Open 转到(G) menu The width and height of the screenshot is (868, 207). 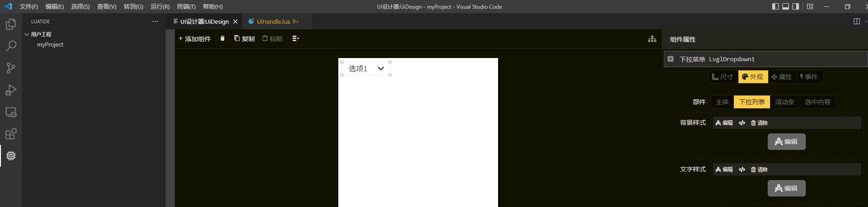point(133,6)
